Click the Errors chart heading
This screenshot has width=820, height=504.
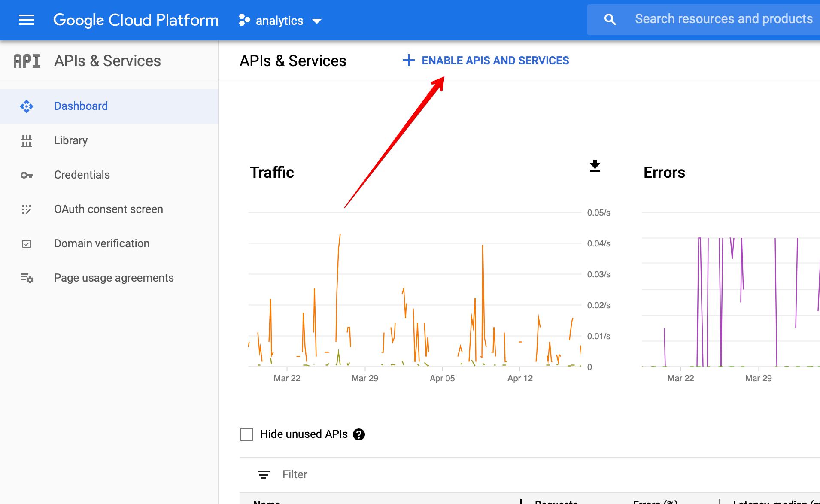click(x=664, y=173)
